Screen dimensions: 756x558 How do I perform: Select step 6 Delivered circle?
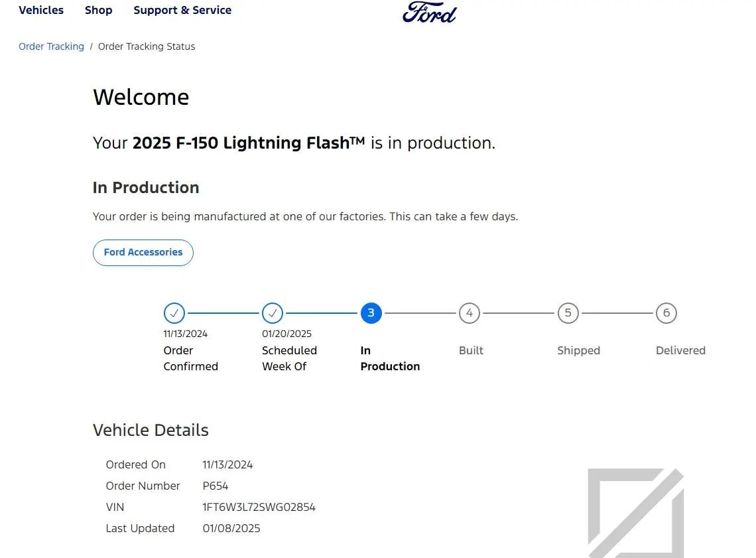666,313
